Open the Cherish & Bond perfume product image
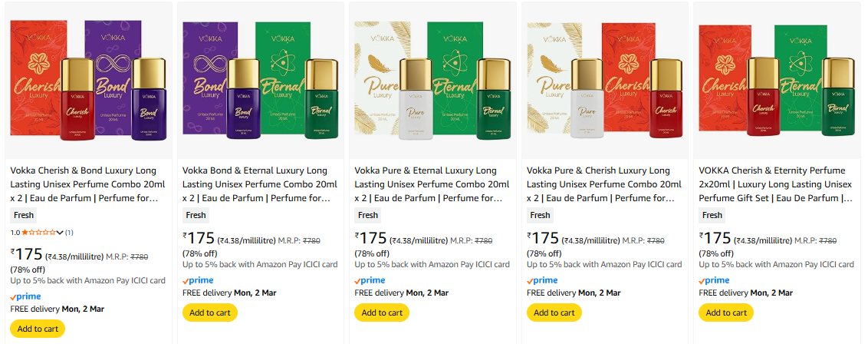Viewport: 868px width, 344px height. click(x=88, y=81)
